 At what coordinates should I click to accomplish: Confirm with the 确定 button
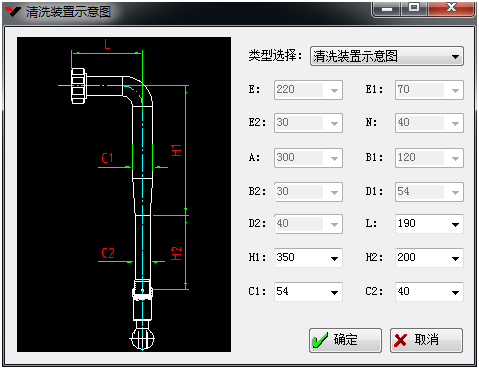[345, 340]
